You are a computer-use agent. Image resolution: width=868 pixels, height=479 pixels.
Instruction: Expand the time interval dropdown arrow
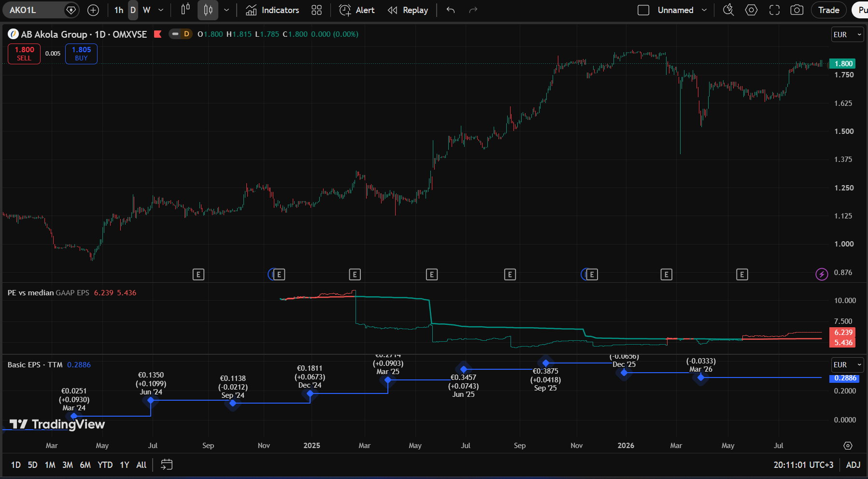pos(161,10)
